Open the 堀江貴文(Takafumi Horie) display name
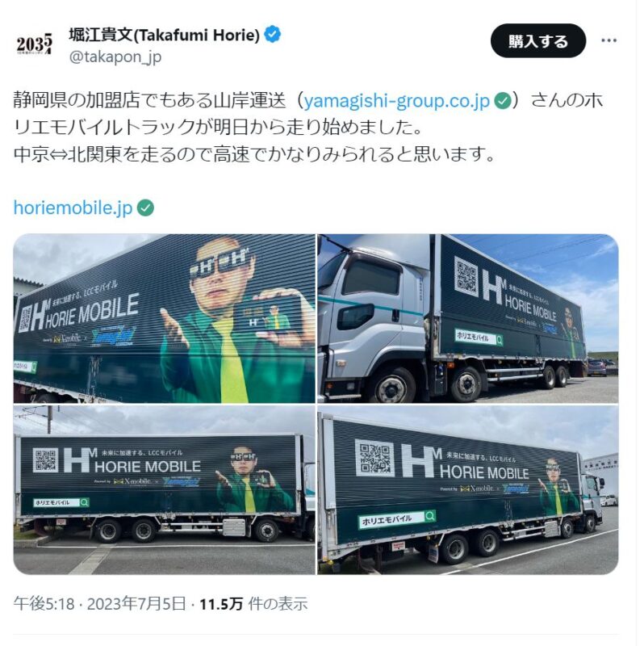644x646 pixels. (x=165, y=35)
